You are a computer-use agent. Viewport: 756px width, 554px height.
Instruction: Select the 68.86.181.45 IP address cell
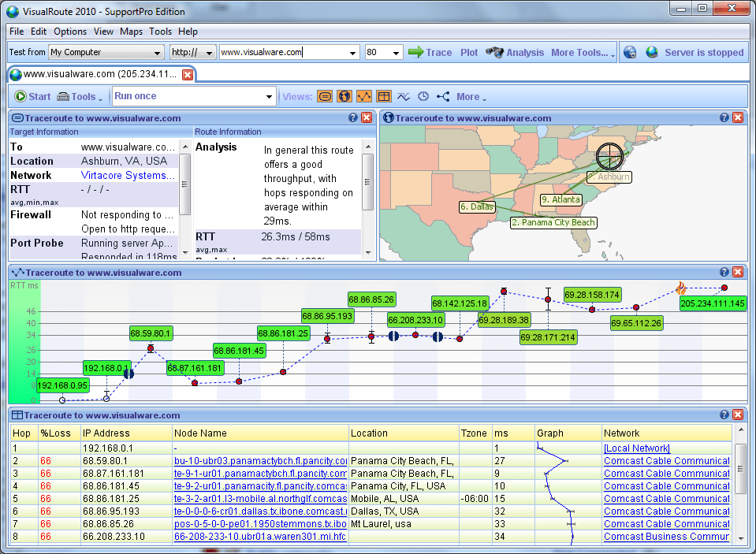(126, 486)
